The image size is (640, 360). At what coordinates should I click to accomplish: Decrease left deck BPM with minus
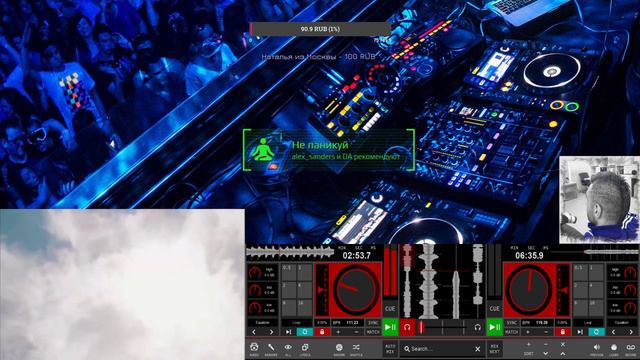(356, 332)
